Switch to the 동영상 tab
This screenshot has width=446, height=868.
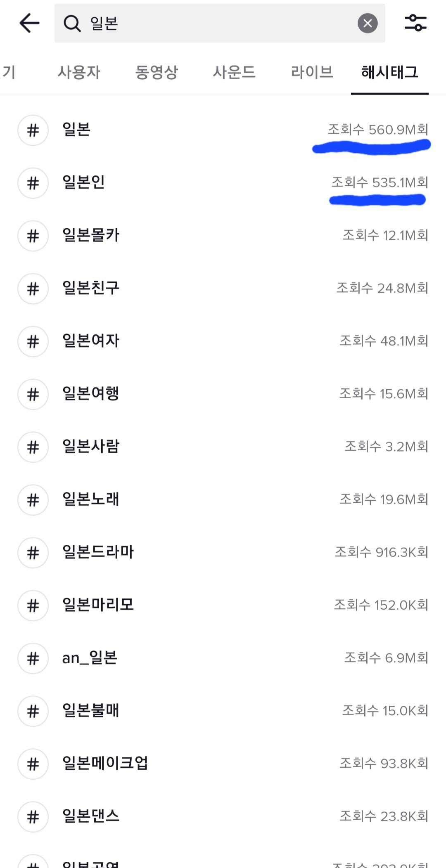[157, 72]
